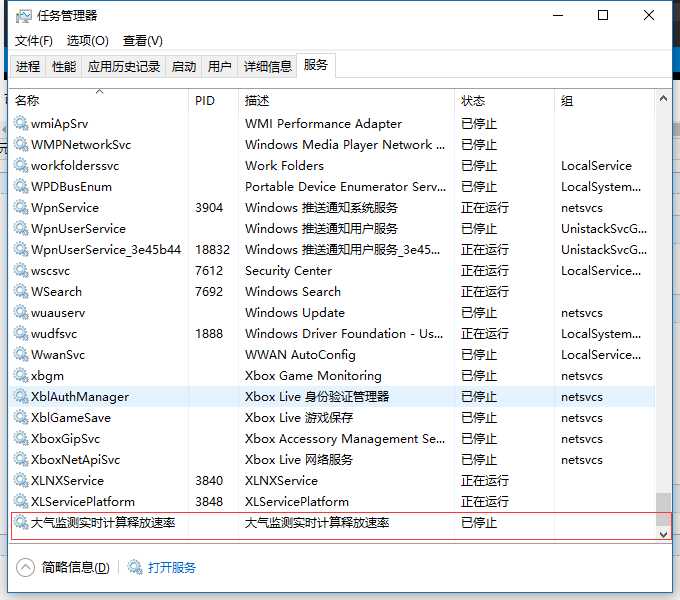
Task: Open the 文件(F) menu
Action: pyautogui.click(x=33, y=41)
